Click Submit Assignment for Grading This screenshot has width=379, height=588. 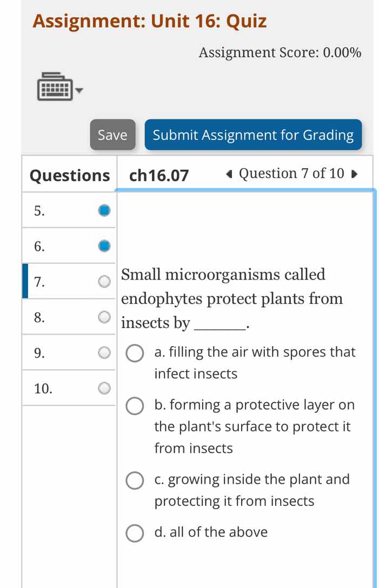coord(253,135)
